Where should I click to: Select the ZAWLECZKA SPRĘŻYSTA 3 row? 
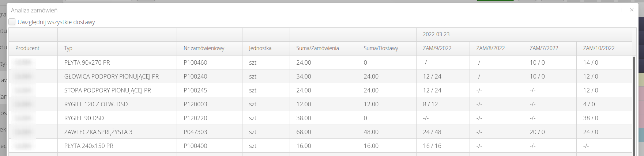(98, 132)
